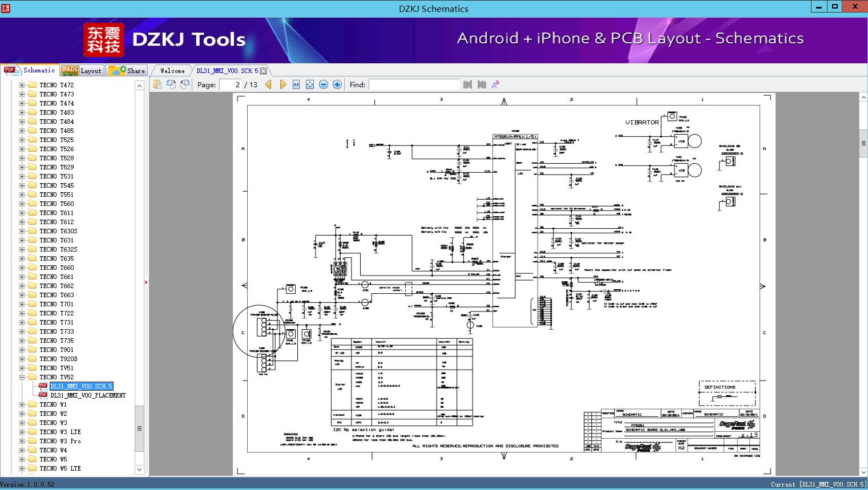The image size is (868, 490).
Task: Collapse the TECNO TV52 folder
Action: [x=22, y=377]
